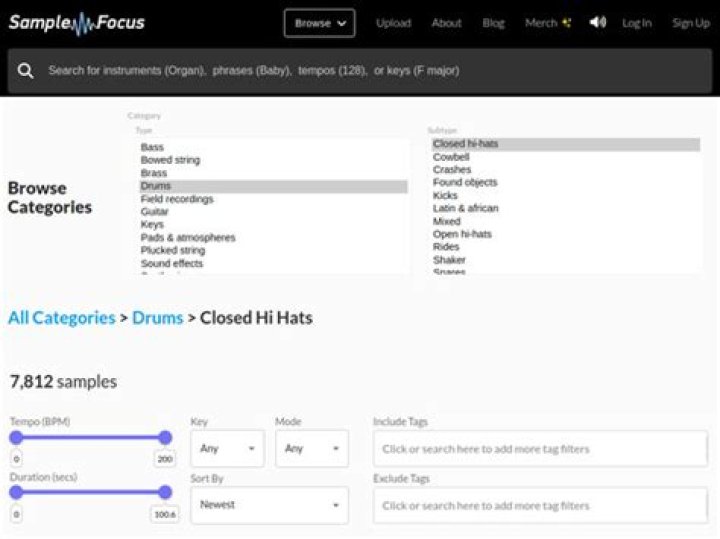Click the All Categories breadcrumb link
720x539 pixels.
click(62, 318)
